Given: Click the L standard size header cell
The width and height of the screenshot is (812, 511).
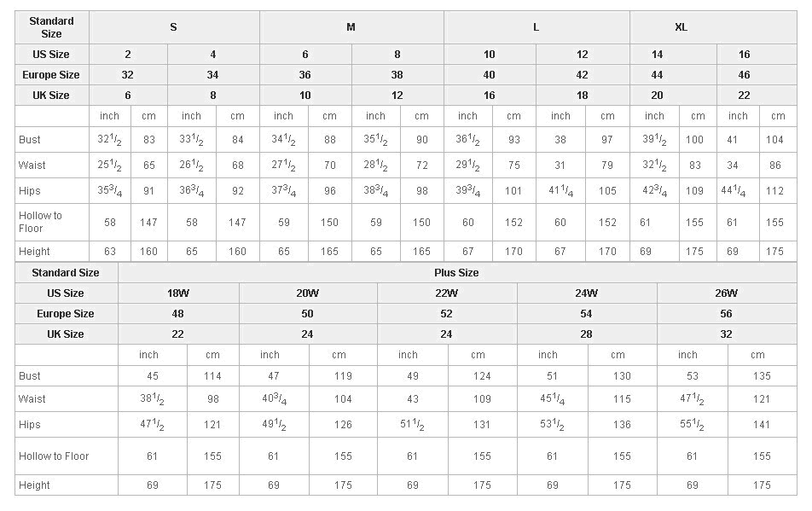Looking at the screenshot, I should pos(536,27).
